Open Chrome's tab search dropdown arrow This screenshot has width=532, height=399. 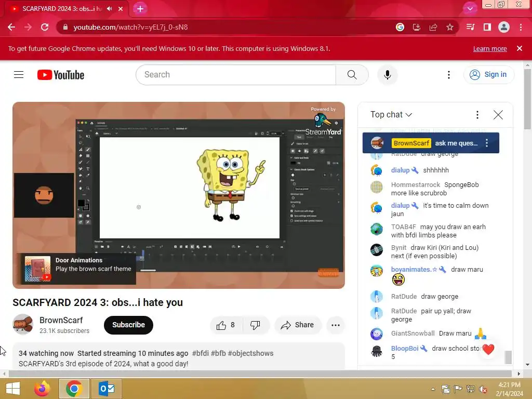470,9
